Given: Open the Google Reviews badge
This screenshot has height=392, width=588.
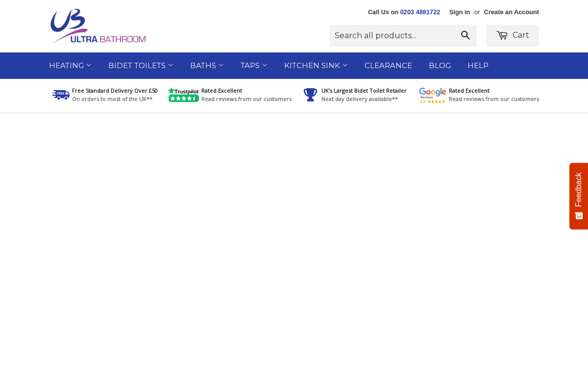Looking at the screenshot, I should coord(433,94).
